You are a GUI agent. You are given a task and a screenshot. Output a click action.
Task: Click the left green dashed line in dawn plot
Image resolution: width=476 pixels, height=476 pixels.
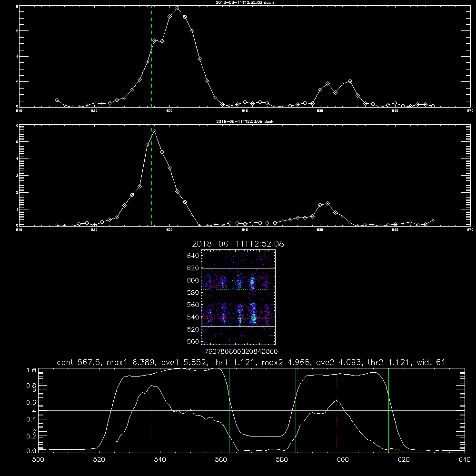[151, 57]
